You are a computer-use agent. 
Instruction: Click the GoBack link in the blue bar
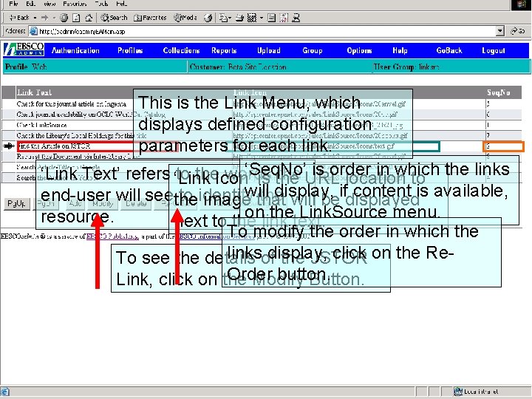tap(449, 50)
